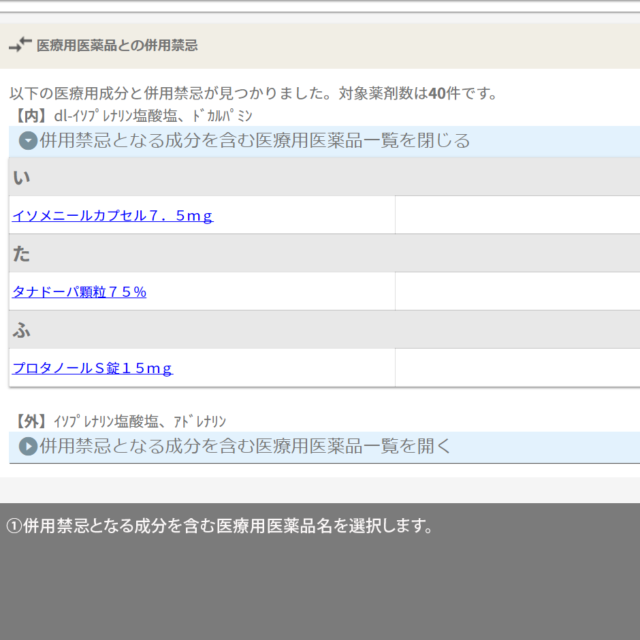Select the ふ index header row

[x=320, y=330]
